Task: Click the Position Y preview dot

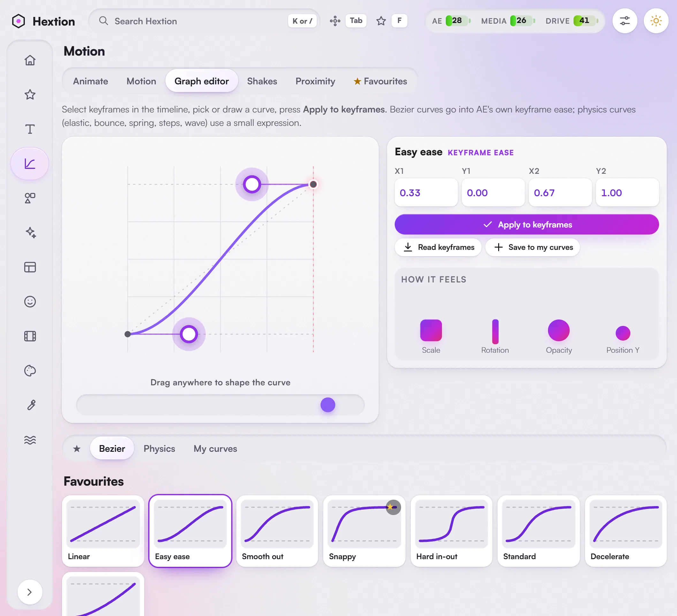Action: point(623,333)
